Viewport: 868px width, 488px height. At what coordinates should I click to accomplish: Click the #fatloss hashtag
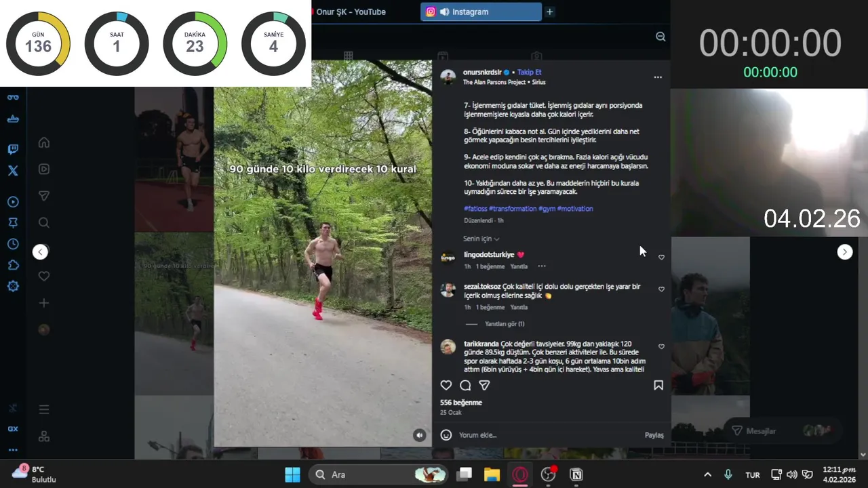(x=475, y=209)
